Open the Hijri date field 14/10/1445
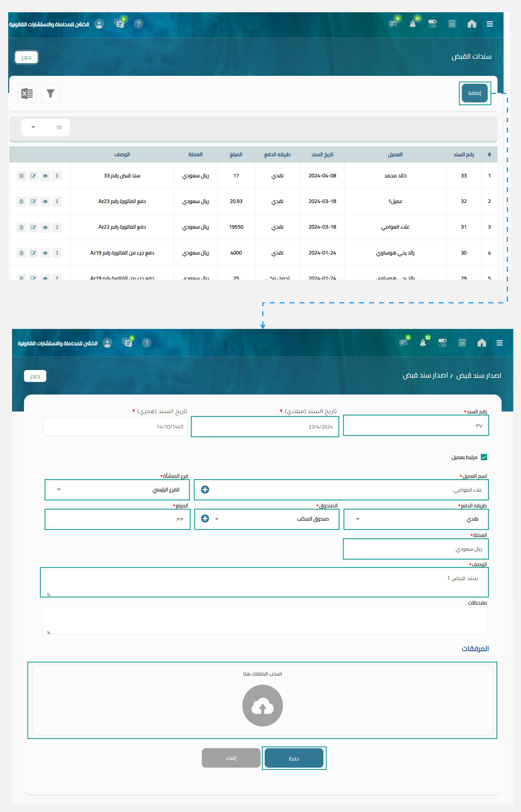Image resolution: width=521 pixels, height=812 pixels. [x=115, y=427]
